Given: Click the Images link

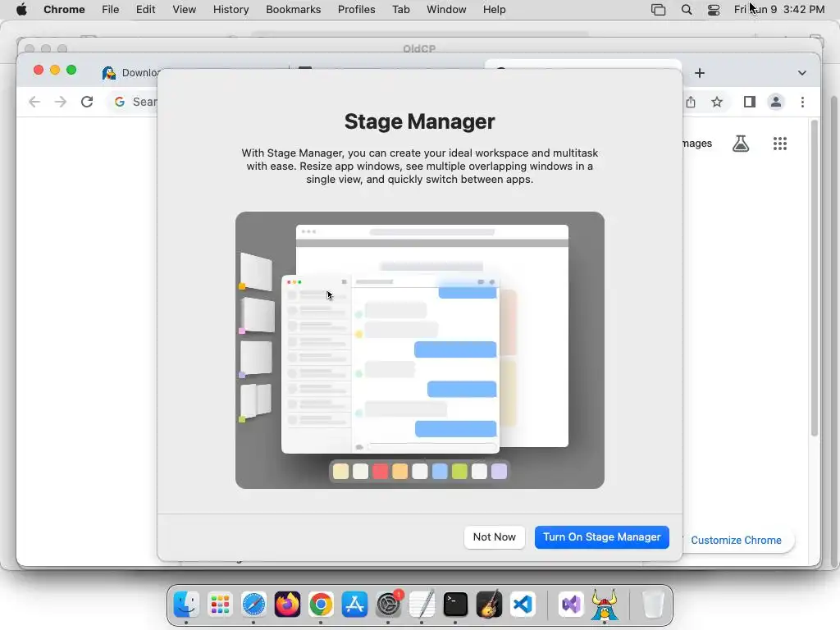Looking at the screenshot, I should (x=697, y=143).
